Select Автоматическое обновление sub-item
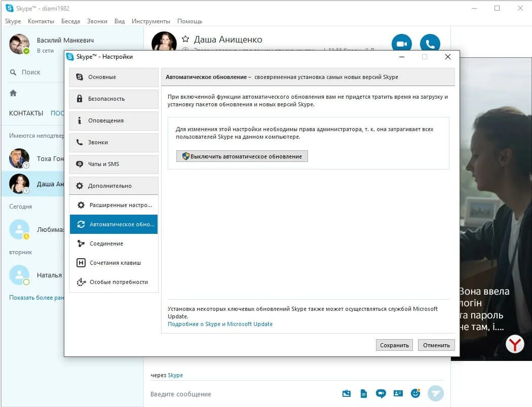 113,224
